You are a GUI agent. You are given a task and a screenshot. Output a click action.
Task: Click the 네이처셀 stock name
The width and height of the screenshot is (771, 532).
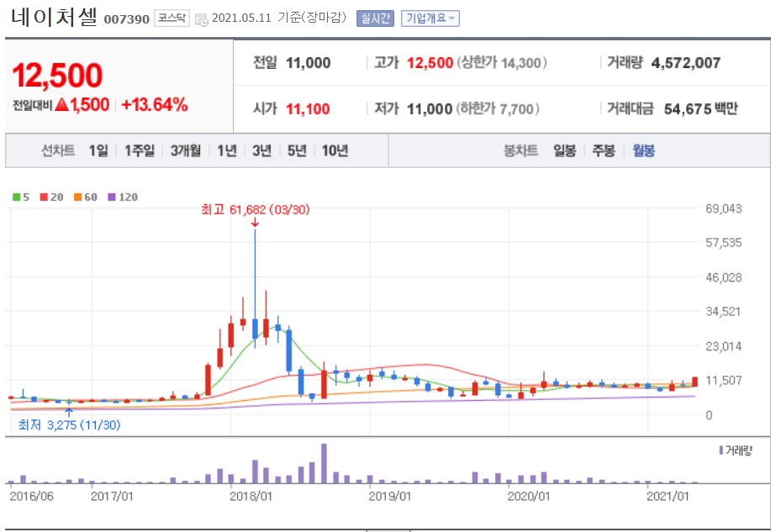54,17
